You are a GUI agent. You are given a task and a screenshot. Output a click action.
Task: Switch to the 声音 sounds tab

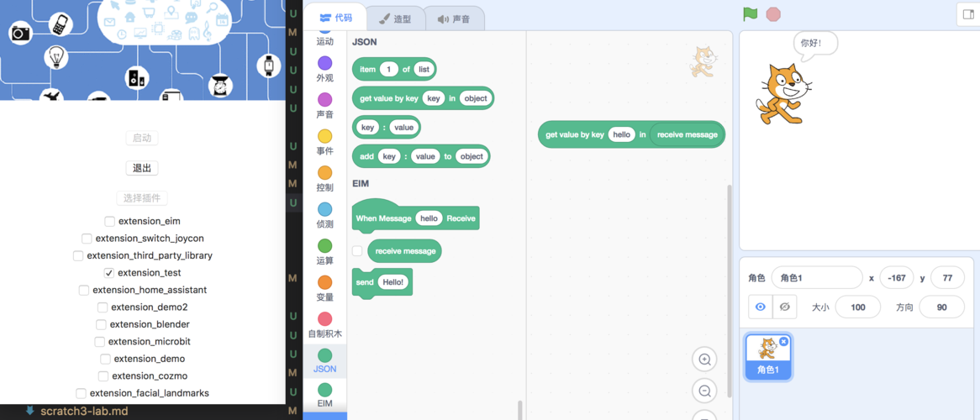click(455, 18)
